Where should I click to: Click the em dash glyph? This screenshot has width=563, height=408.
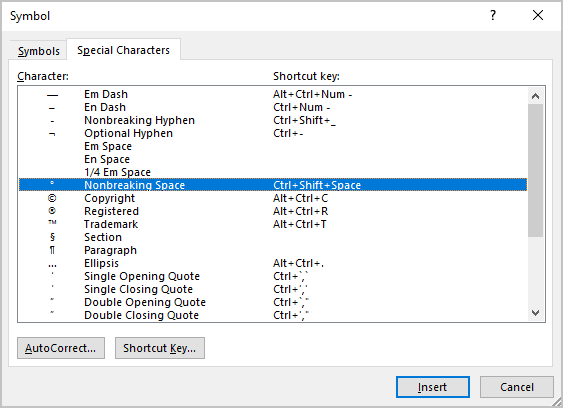pyautogui.click(x=52, y=95)
